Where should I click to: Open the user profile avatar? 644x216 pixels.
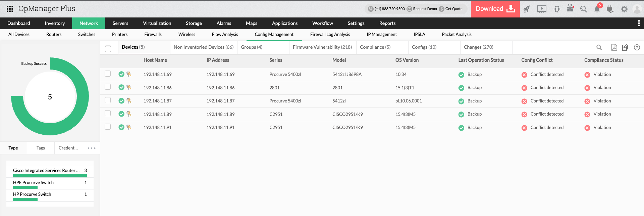coord(637,9)
